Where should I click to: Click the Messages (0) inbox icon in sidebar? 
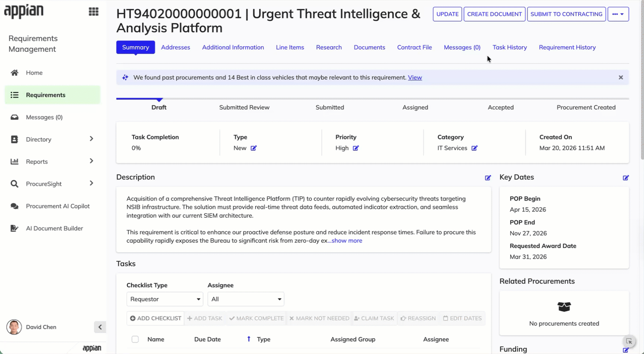15,117
